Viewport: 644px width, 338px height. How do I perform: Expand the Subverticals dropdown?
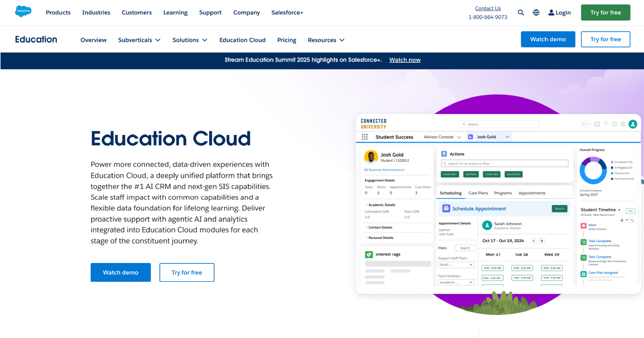point(139,40)
